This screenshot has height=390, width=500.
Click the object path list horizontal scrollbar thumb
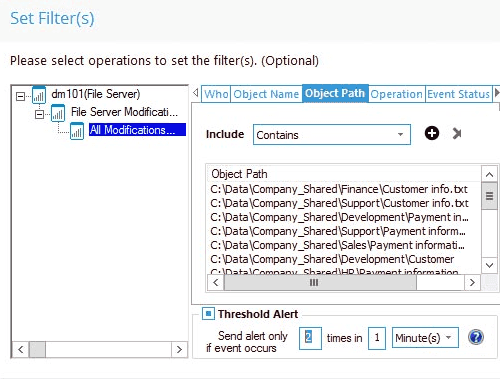pos(320,283)
